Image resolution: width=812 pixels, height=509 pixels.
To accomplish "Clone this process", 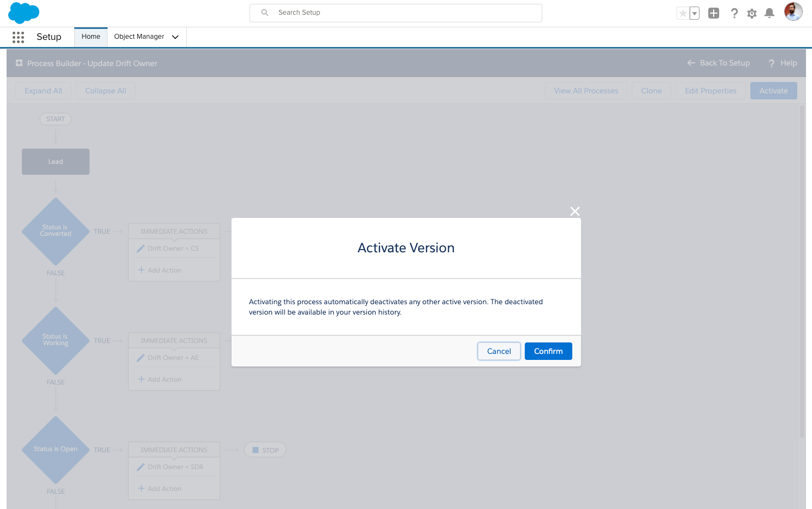I will (651, 91).
